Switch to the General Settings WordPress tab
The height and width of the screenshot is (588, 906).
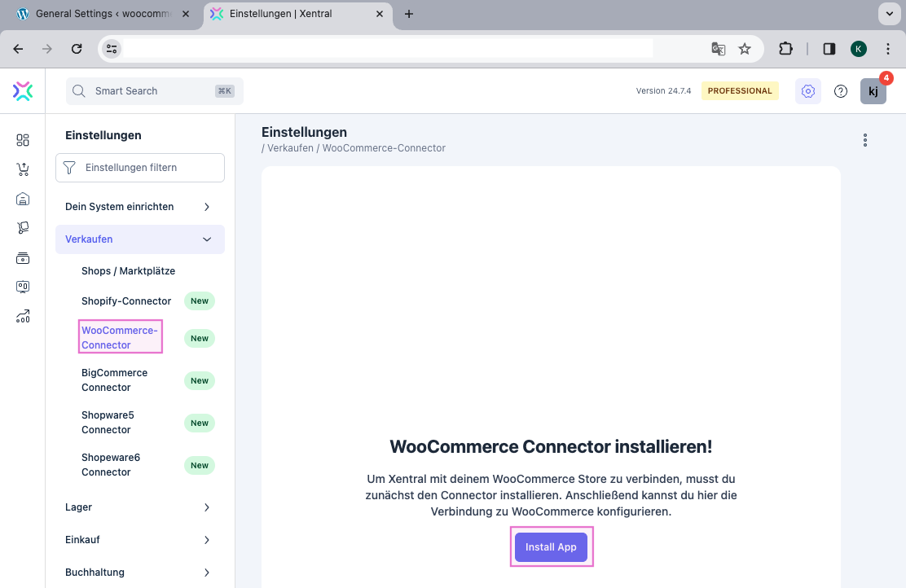pyautogui.click(x=100, y=14)
